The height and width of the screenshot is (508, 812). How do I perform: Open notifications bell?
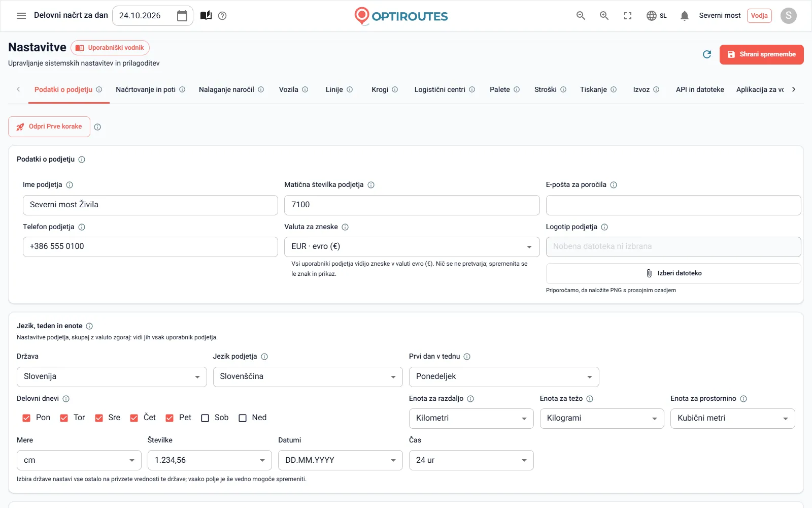[685, 16]
